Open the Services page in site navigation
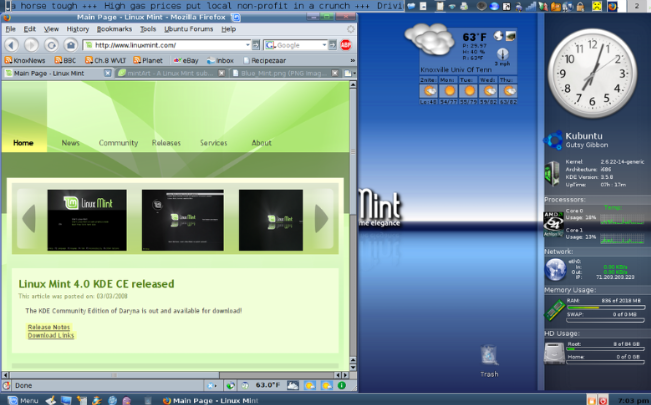651x405 pixels. (x=213, y=143)
